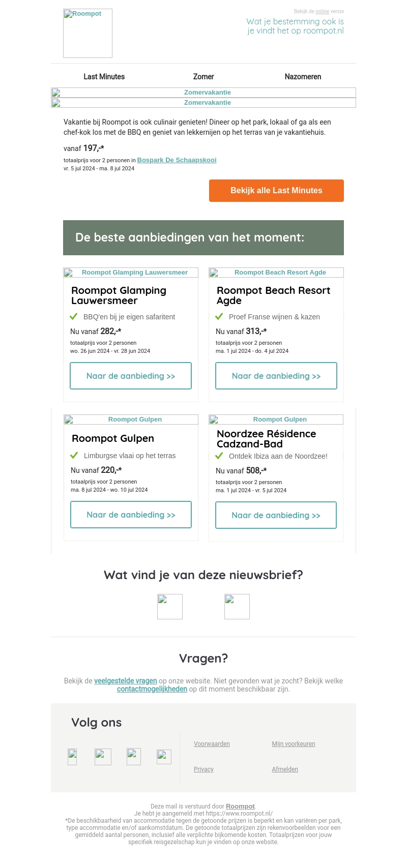
Task: Click the first social icon under Volg ons
Action: click(x=72, y=757)
